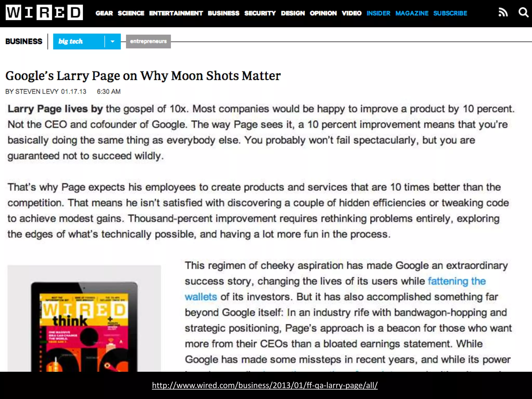Screen dimensions: 532x399
Task: Click the date 01.17.13
Action: click(x=74, y=91)
